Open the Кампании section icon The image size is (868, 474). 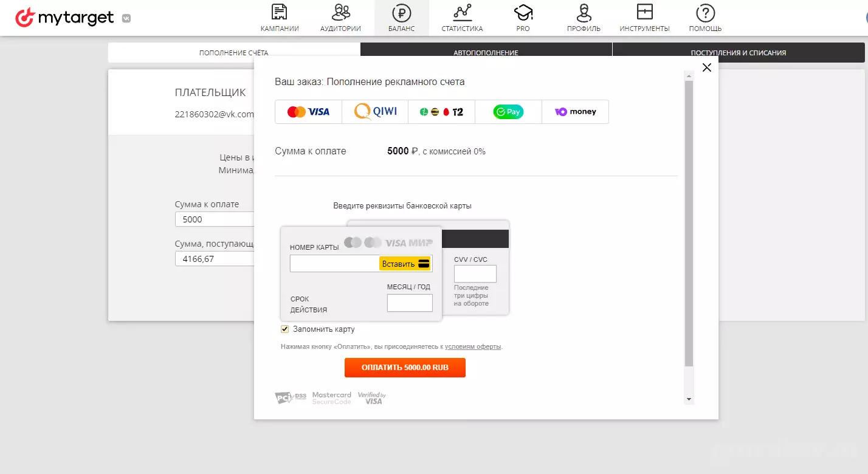(x=279, y=12)
